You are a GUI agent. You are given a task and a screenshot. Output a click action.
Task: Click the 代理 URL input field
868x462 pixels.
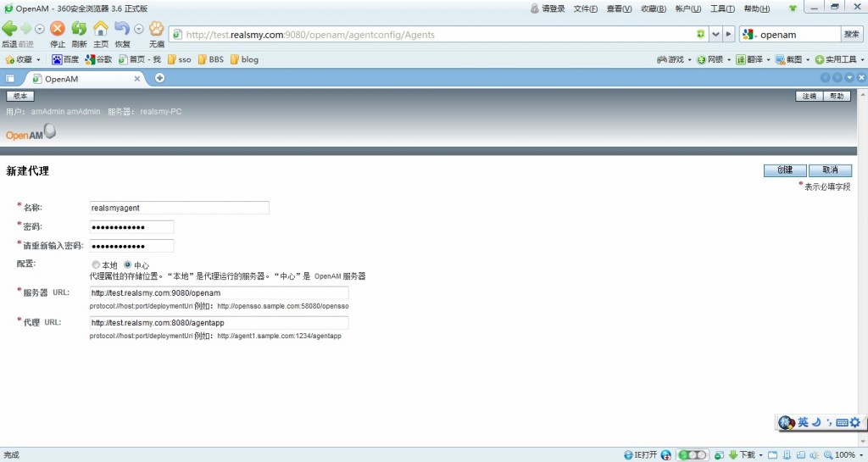click(x=220, y=323)
